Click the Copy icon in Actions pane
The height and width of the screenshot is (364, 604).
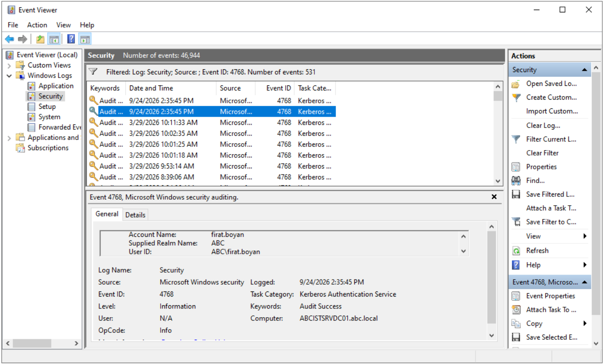coord(516,324)
